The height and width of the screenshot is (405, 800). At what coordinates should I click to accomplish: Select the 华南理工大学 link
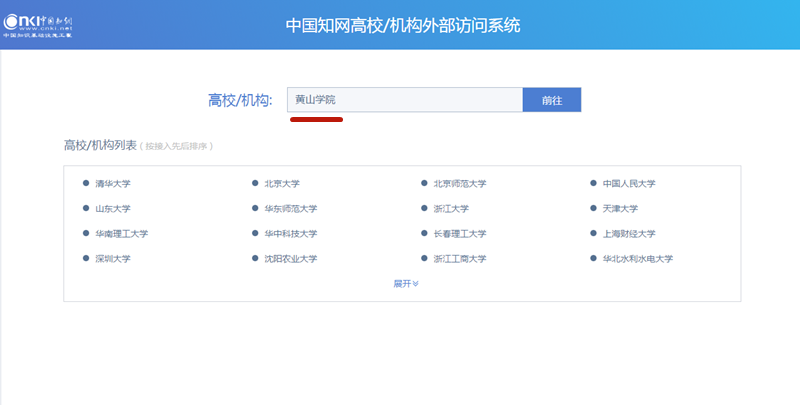(x=121, y=234)
